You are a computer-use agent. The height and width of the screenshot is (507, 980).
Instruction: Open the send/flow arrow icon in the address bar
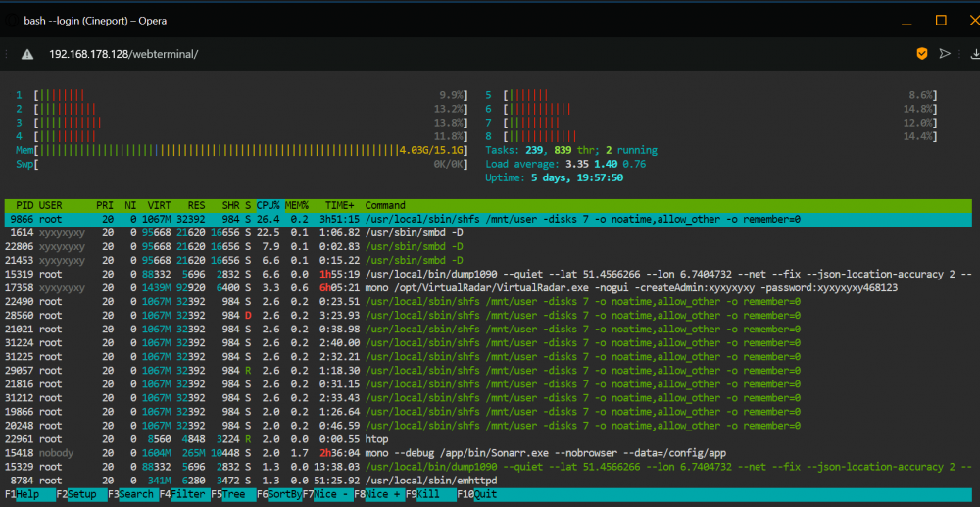(945, 54)
